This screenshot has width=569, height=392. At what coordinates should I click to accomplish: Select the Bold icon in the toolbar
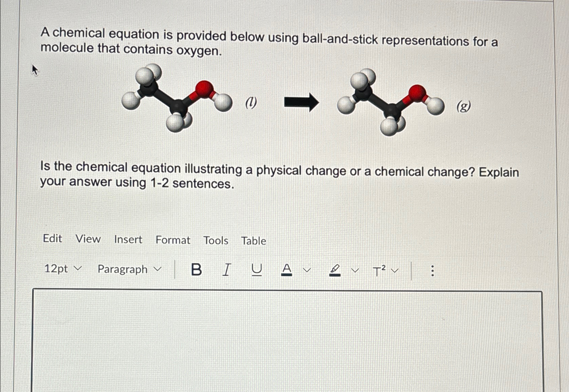pyautogui.click(x=196, y=270)
